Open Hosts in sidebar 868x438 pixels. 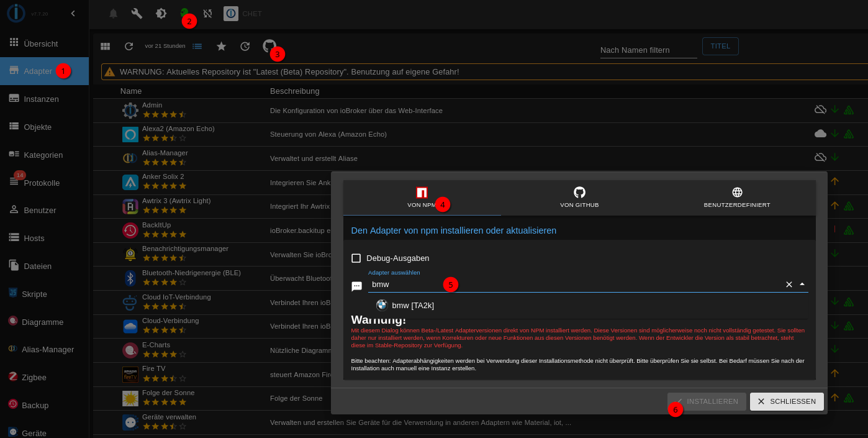pyautogui.click(x=44, y=238)
